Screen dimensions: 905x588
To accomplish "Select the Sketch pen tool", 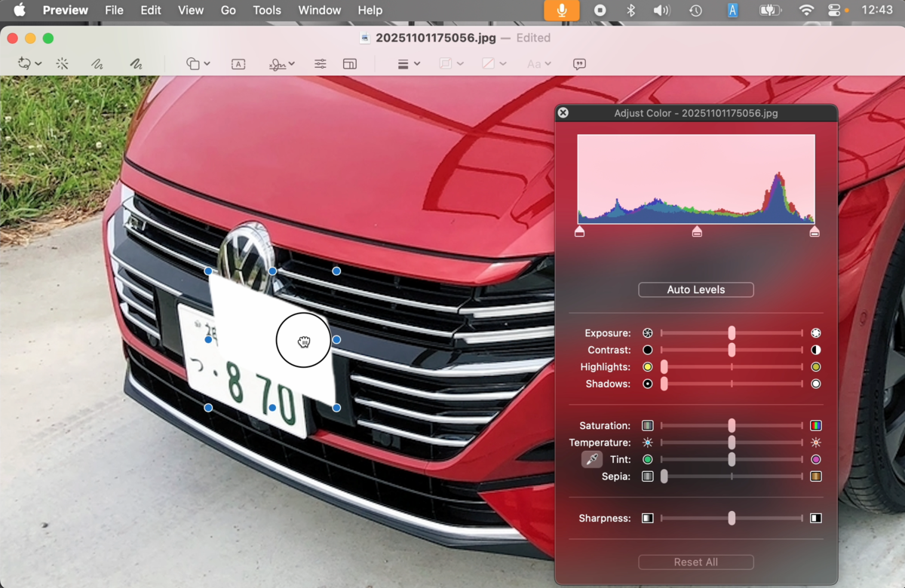I will click(97, 64).
